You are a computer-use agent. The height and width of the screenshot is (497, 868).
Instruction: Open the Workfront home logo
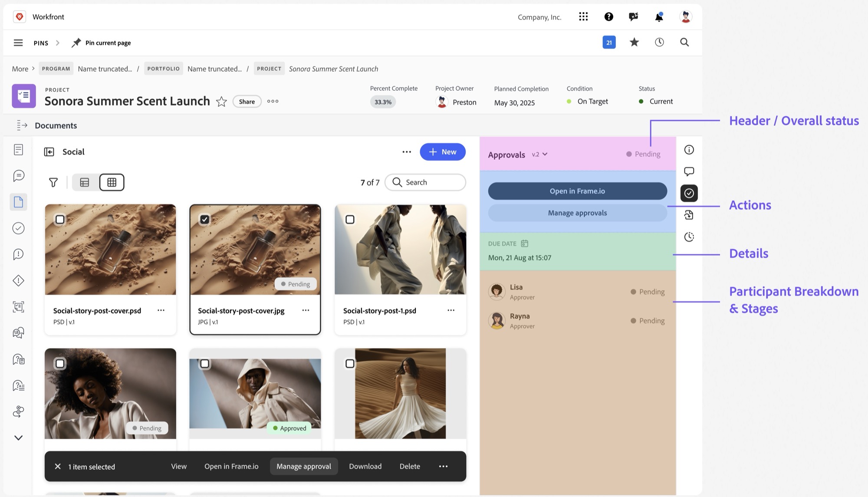(x=20, y=16)
